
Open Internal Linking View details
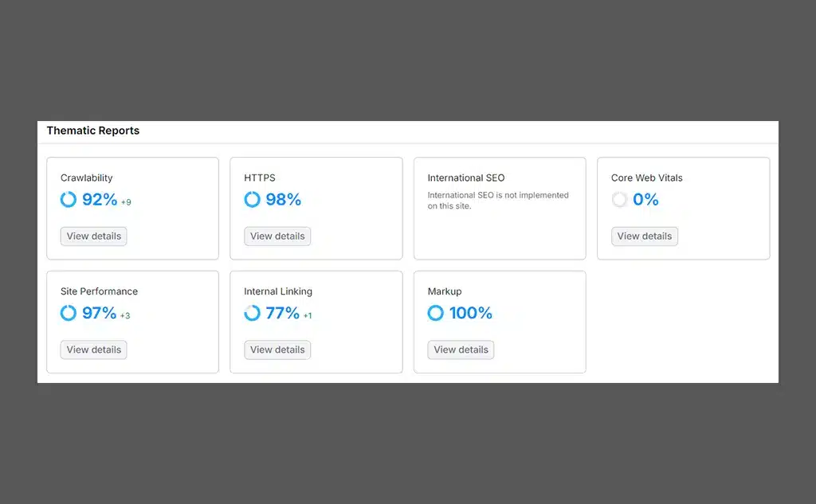pos(277,350)
